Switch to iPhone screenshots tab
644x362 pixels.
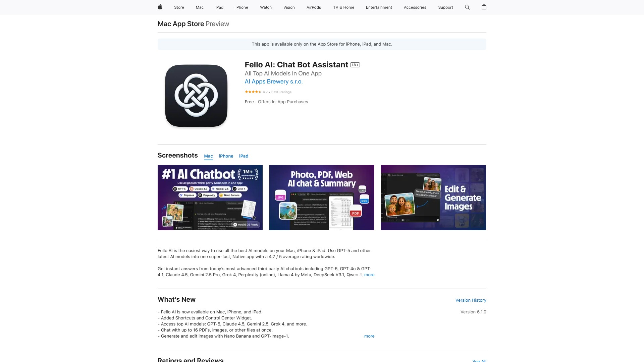226,156
